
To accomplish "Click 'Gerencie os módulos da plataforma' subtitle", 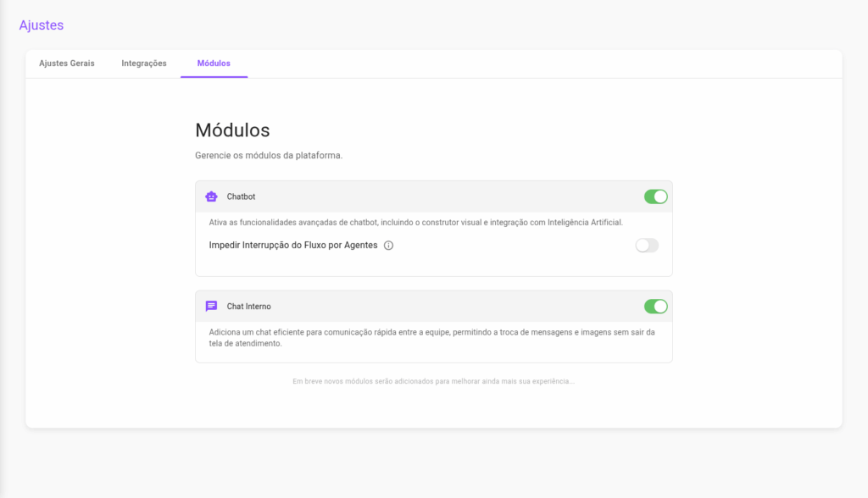I will point(269,156).
